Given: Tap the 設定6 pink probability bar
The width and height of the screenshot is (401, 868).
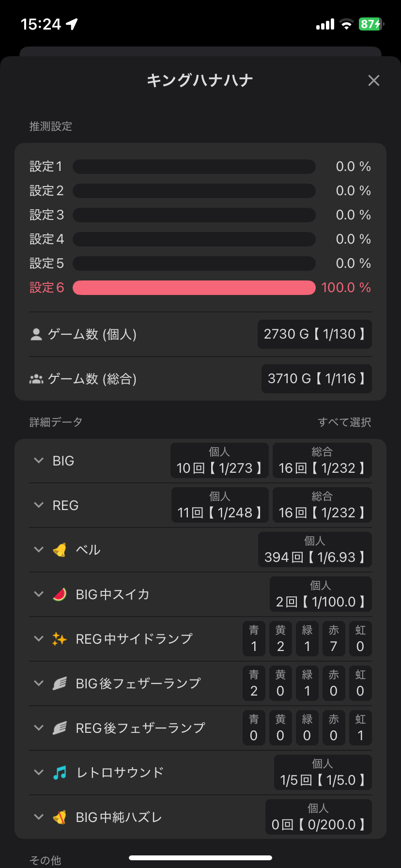Looking at the screenshot, I should click(x=194, y=288).
